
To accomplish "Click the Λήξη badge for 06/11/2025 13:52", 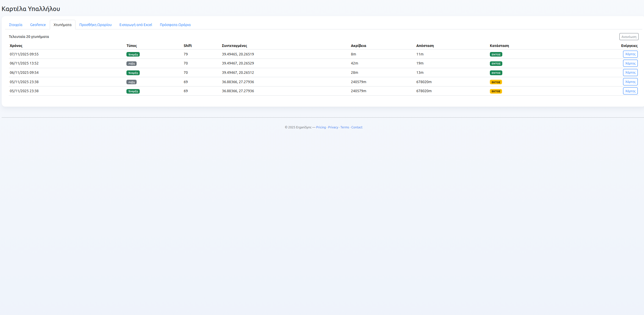I will coord(131,64).
